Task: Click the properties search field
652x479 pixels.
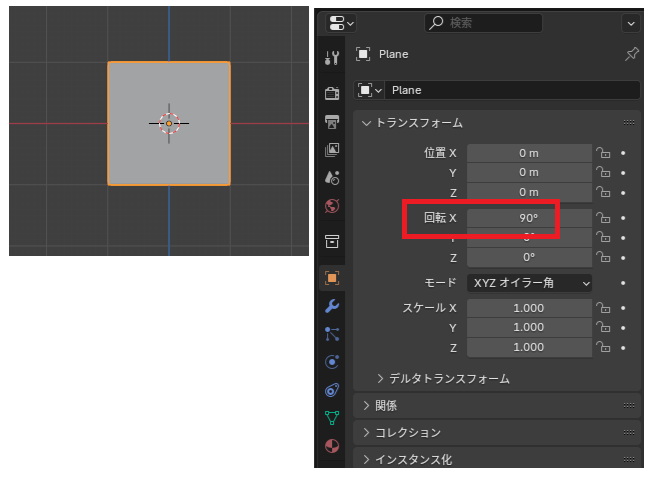Action: pyautogui.click(x=483, y=23)
